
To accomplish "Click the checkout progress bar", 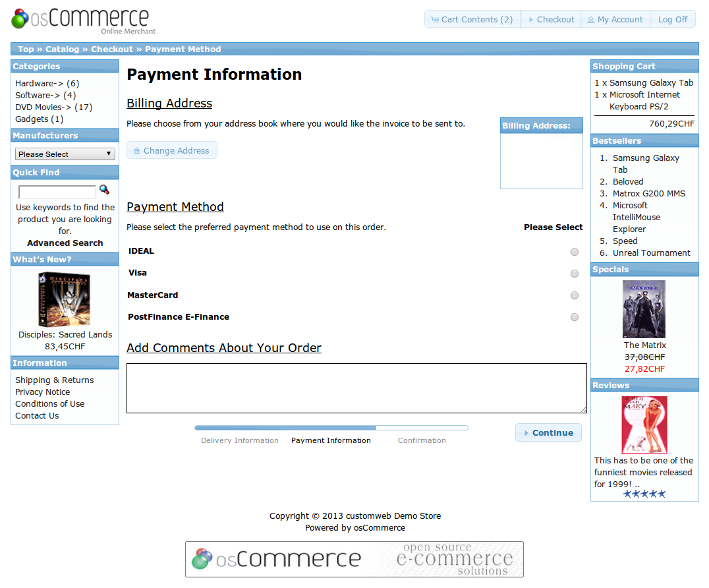I will click(x=329, y=427).
